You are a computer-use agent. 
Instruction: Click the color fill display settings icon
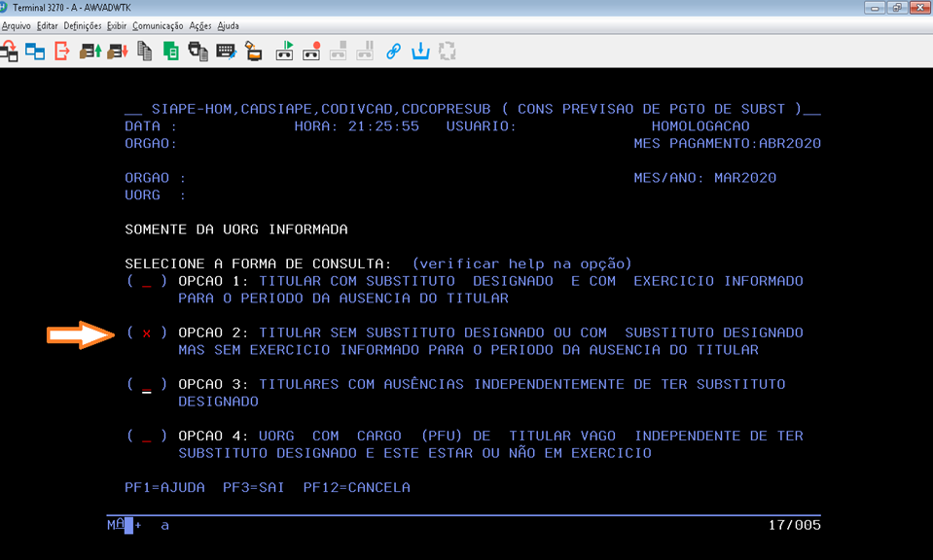pos(254,52)
